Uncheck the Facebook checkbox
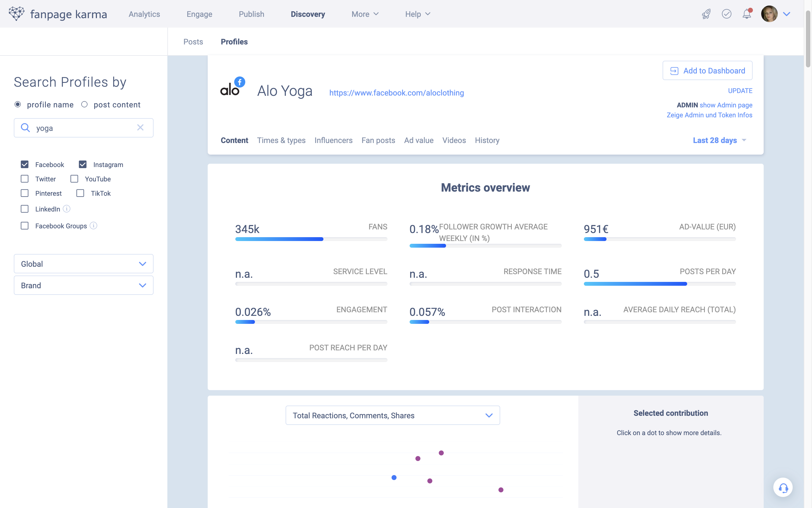 point(25,165)
